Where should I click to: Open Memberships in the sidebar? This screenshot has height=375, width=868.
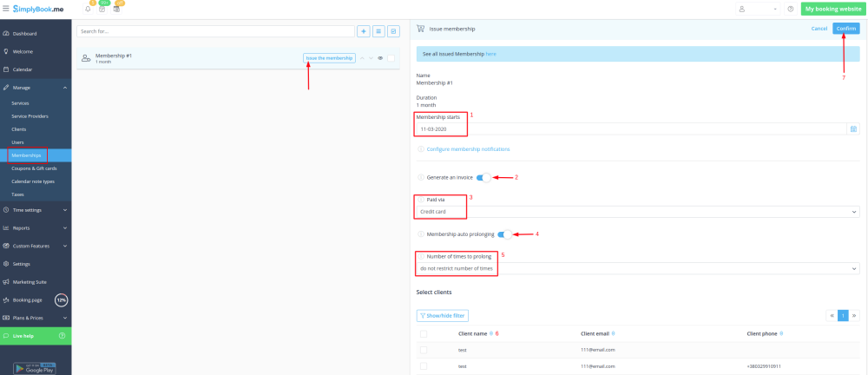(x=26, y=155)
